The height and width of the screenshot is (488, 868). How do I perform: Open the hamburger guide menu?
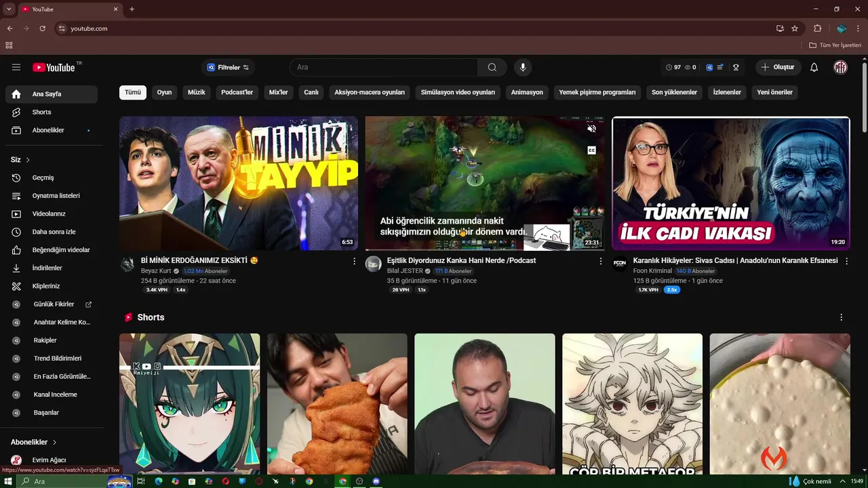pos(16,67)
